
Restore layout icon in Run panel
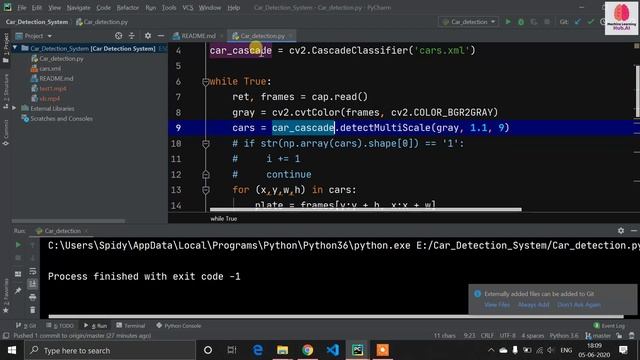pos(18,274)
